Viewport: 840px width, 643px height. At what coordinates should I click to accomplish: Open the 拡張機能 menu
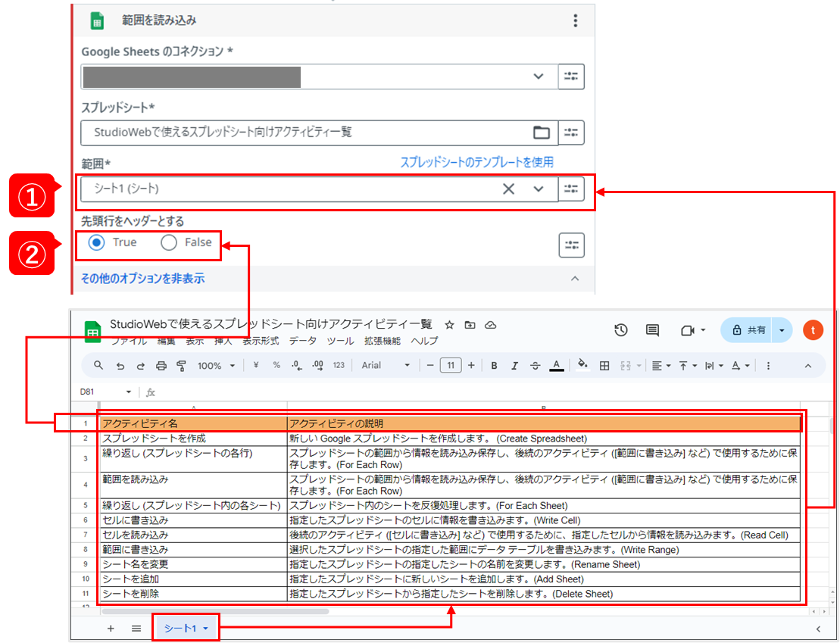coord(382,342)
